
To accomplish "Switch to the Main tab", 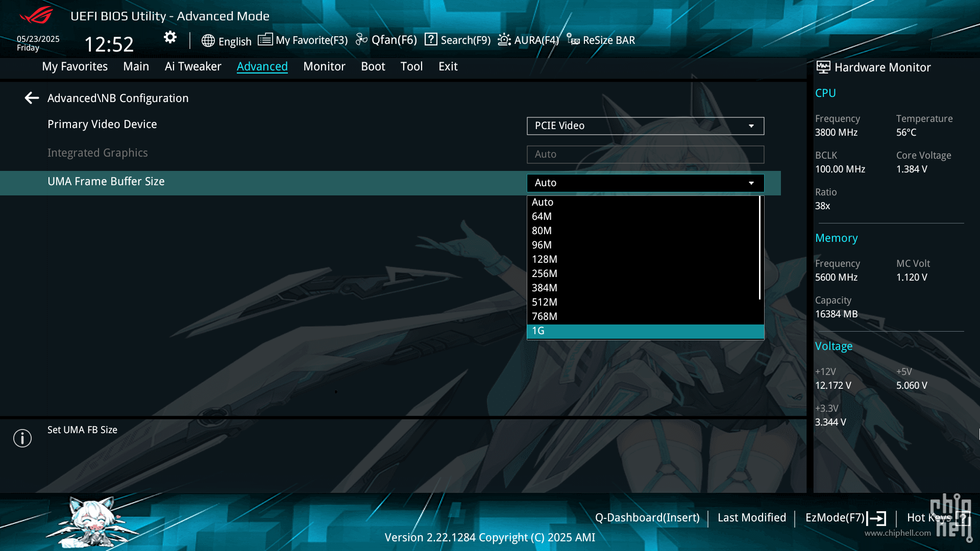I will [x=136, y=66].
